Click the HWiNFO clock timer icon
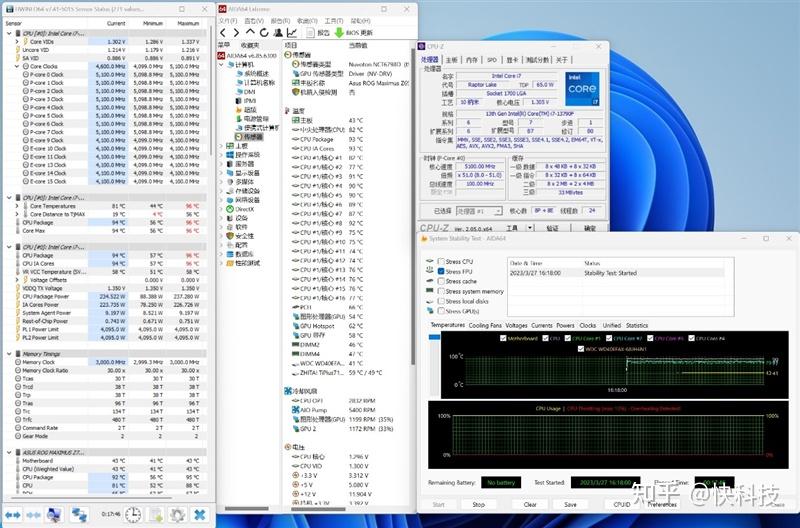The width and height of the screenshot is (800, 528). tap(133, 515)
